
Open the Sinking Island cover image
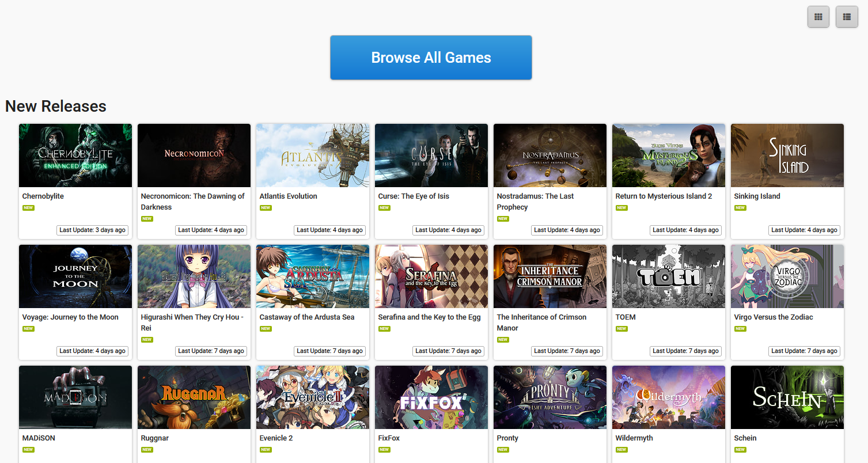[787, 155]
